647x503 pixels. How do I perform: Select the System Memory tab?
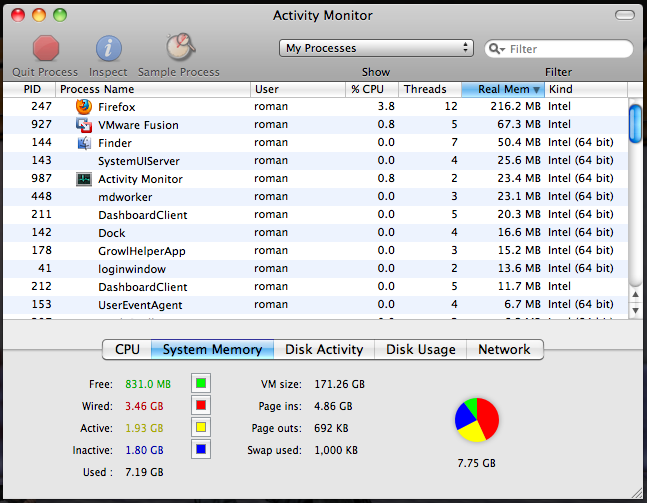[x=212, y=350]
